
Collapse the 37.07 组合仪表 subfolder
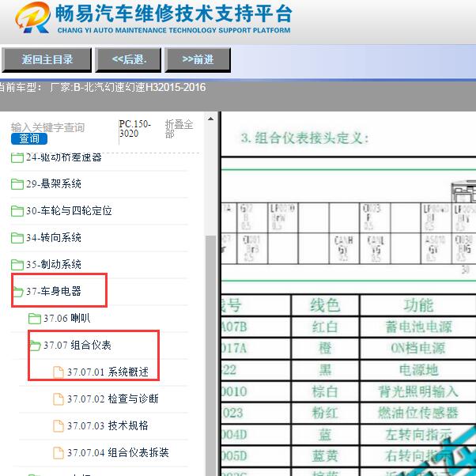[77, 345]
